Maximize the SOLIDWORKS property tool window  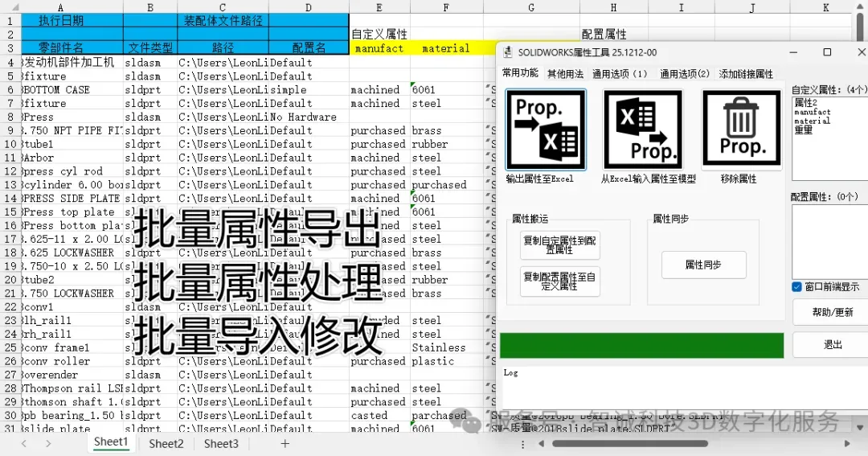point(827,52)
